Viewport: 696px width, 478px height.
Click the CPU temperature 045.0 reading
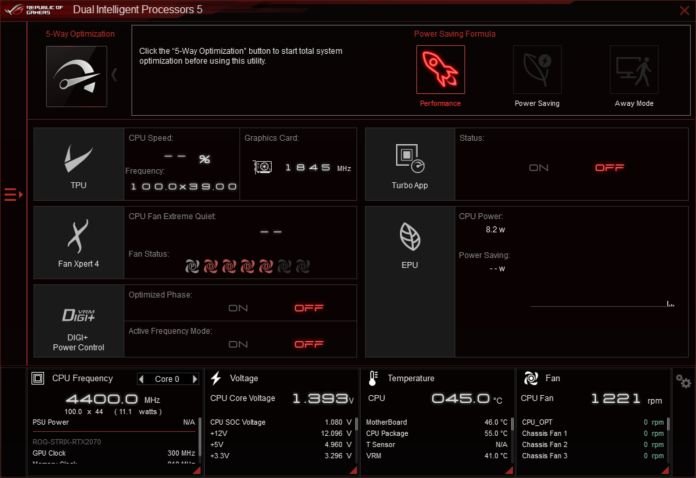tap(467, 399)
